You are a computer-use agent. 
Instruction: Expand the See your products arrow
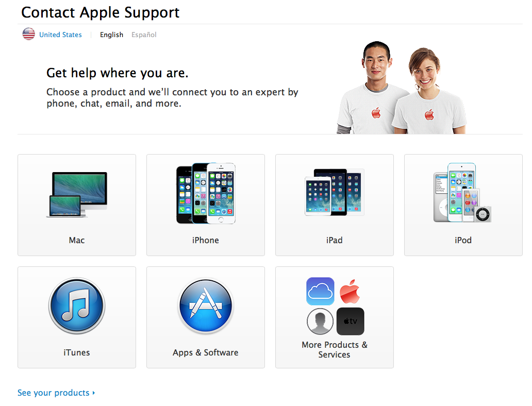tap(94, 393)
